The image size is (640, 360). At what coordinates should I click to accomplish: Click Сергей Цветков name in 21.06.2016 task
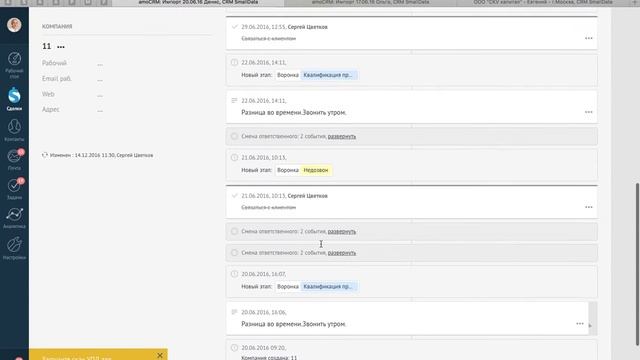(307, 196)
